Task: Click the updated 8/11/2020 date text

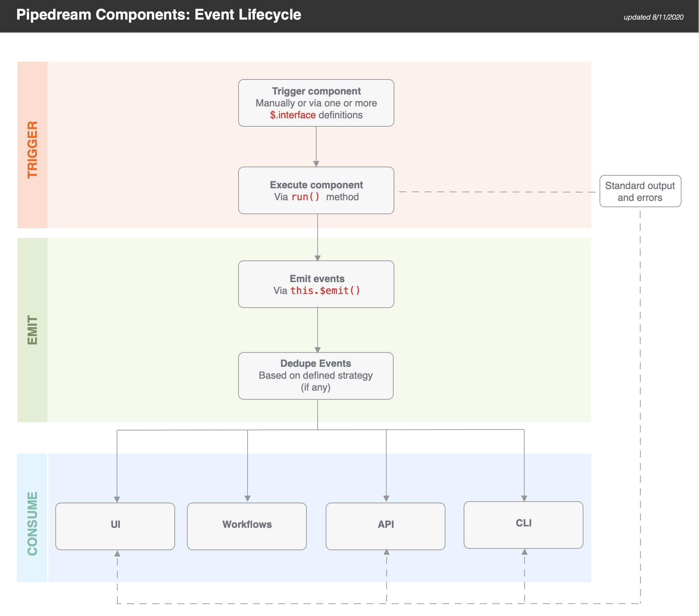Action: (653, 17)
